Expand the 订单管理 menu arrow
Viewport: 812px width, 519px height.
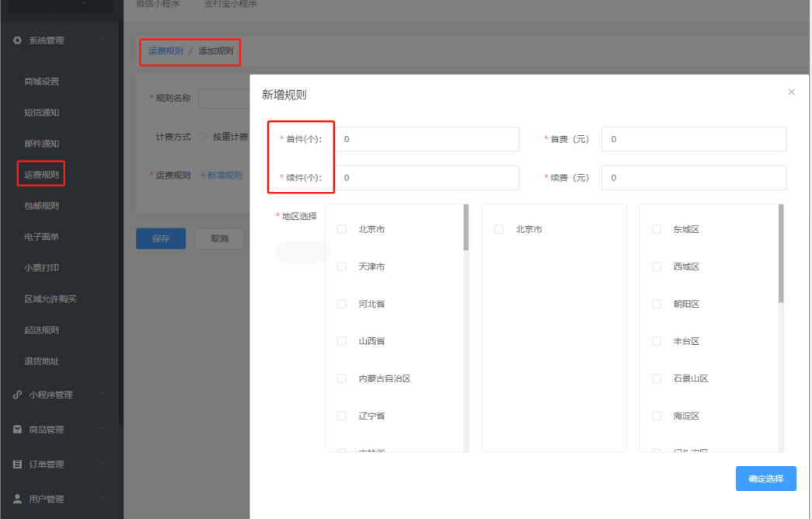pyautogui.click(x=103, y=465)
